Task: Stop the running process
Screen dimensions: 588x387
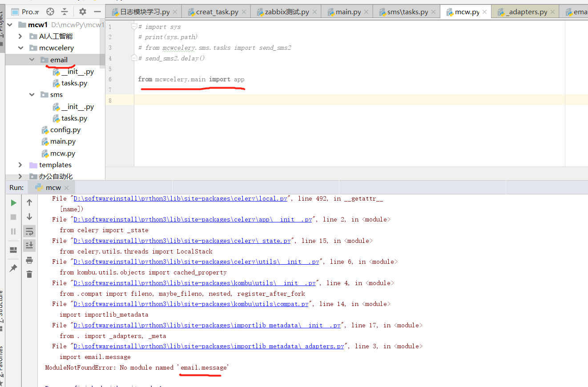Action: tap(13, 217)
